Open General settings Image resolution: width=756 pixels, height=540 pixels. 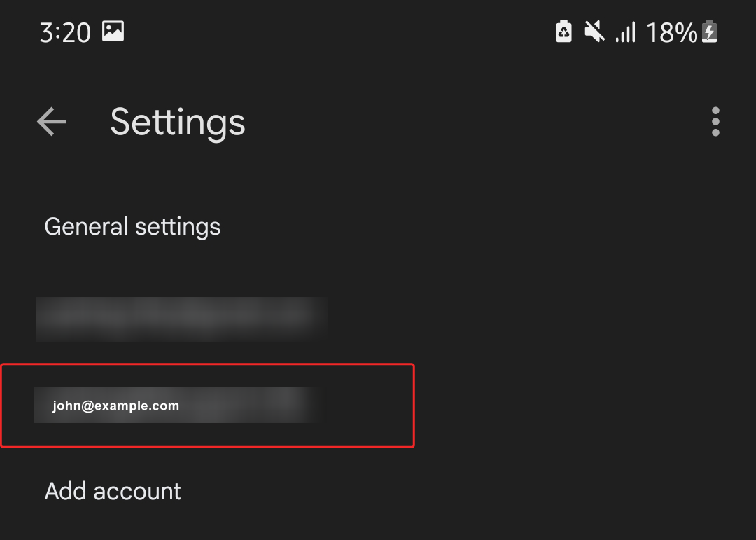coord(132,226)
